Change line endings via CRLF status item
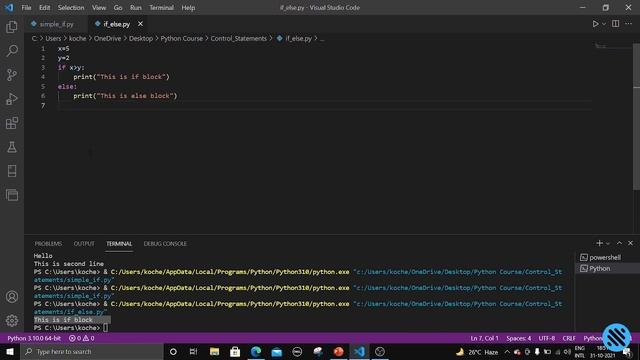This screenshot has width=640, height=360. tap(569, 338)
